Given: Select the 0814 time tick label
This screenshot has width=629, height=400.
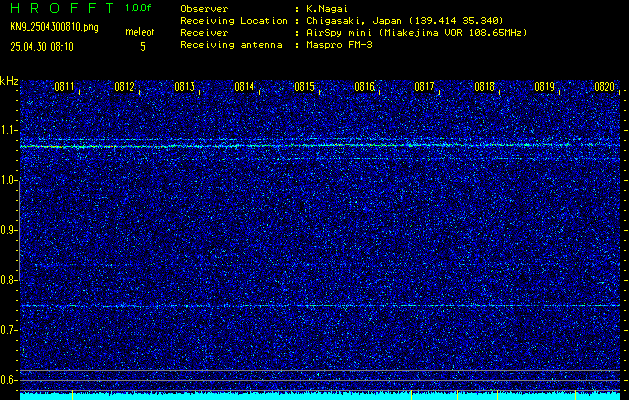Looking at the screenshot, I should (244, 87).
